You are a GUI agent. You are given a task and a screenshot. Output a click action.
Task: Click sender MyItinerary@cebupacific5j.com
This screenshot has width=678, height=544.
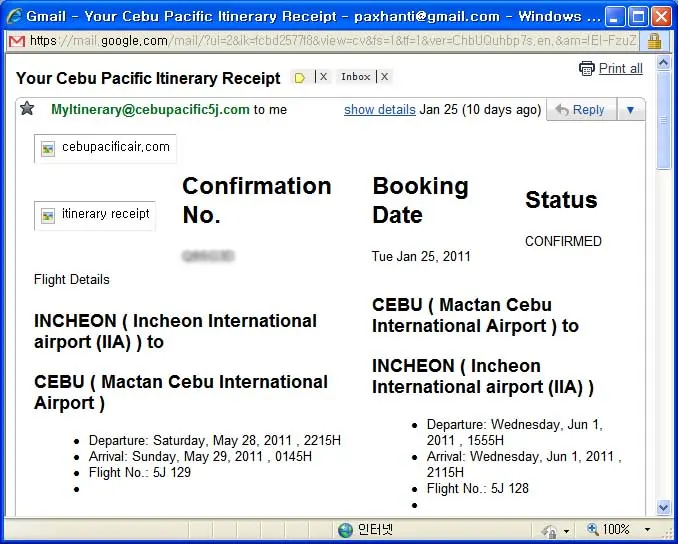pos(150,109)
